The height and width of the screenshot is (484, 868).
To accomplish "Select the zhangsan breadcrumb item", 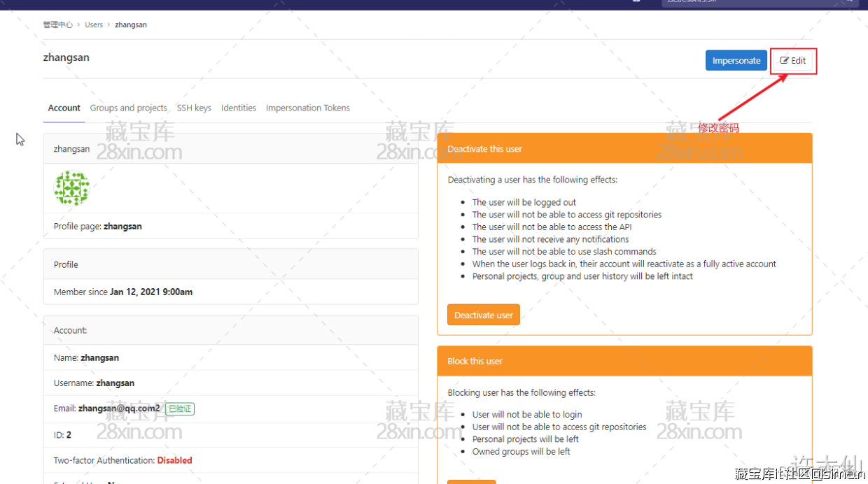I will [131, 24].
